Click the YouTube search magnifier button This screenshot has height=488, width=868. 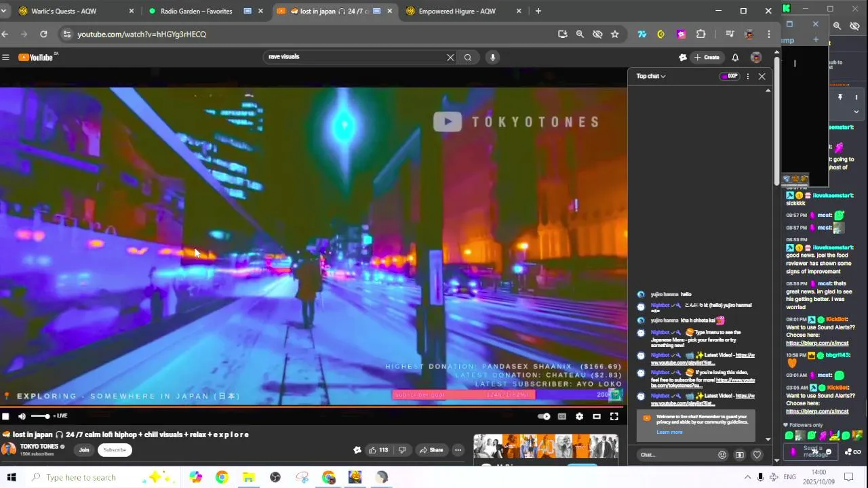pos(468,58)
